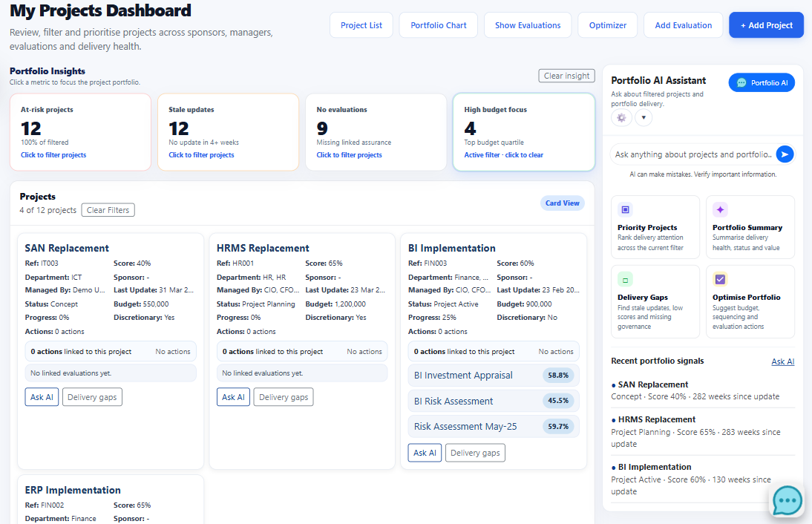
Task: Click Clear Filters in Projects section
Action: [108, 210]
